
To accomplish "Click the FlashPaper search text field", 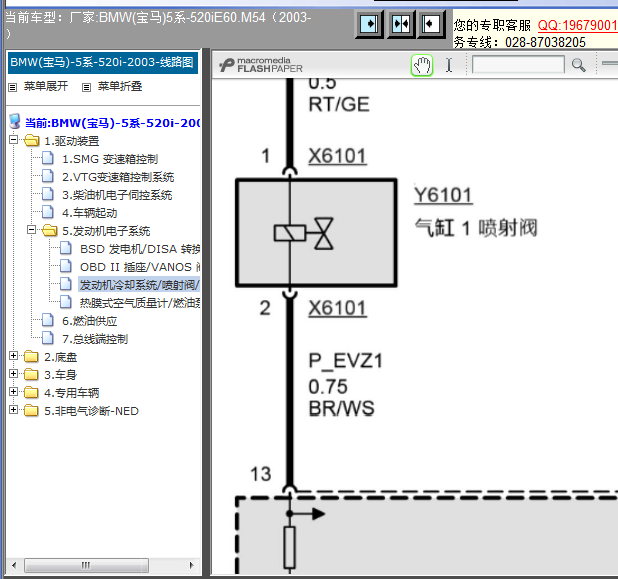I will click(518, 65).
